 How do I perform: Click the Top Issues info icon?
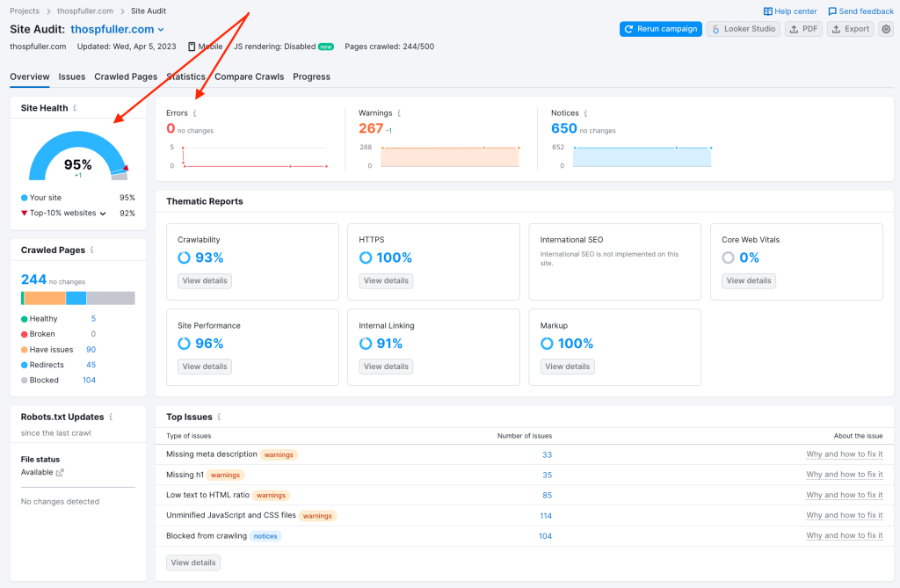click(219, 417)
